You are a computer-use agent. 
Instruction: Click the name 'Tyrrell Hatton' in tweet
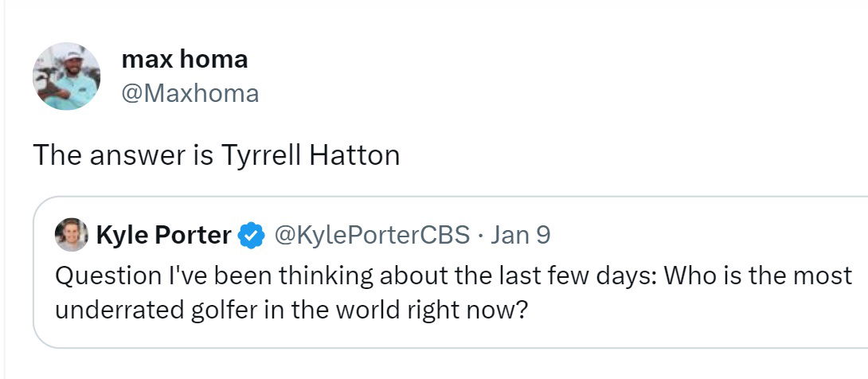click(309, 154)
